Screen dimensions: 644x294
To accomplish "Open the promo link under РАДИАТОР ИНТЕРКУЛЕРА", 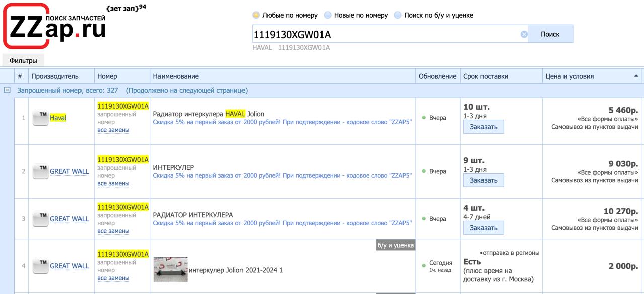I will click(x=282, y=223).
